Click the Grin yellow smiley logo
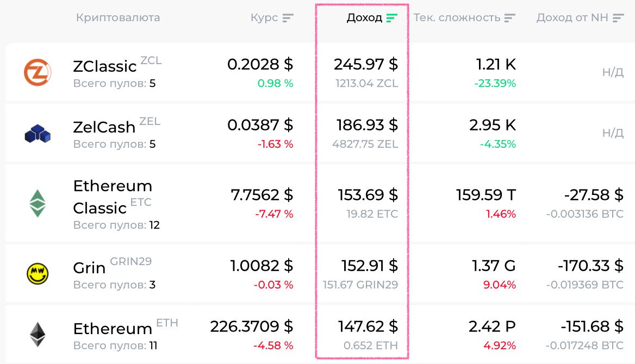Screen dimensions: 635x364 (x=38, y=273)
